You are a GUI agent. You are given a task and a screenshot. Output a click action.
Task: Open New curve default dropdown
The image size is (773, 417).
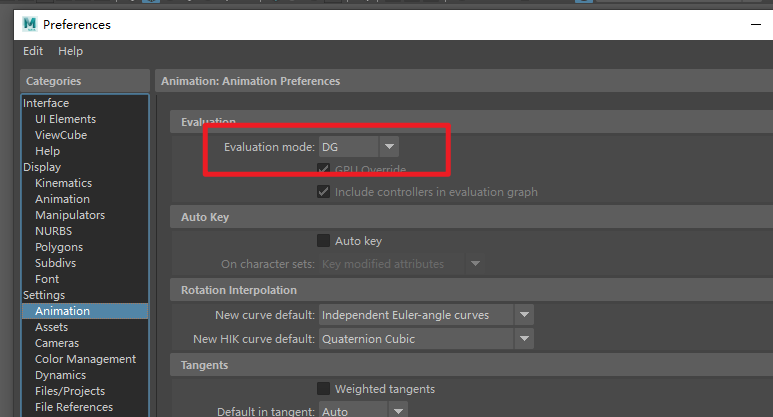coord(426,315)
